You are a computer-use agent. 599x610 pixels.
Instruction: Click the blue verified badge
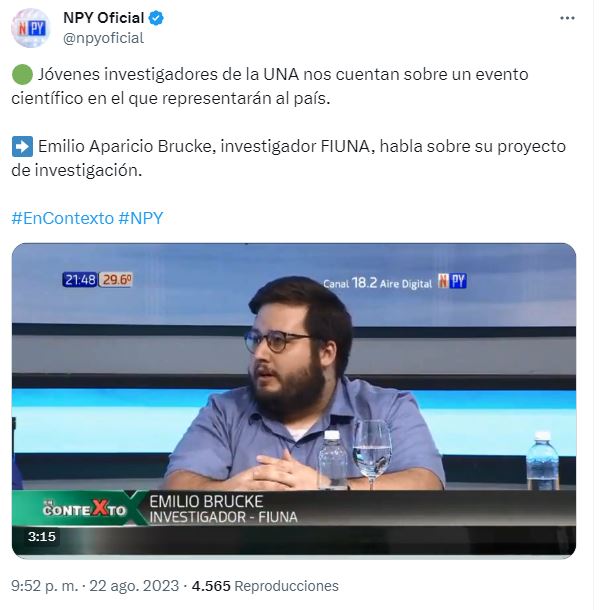pos(156,18)
